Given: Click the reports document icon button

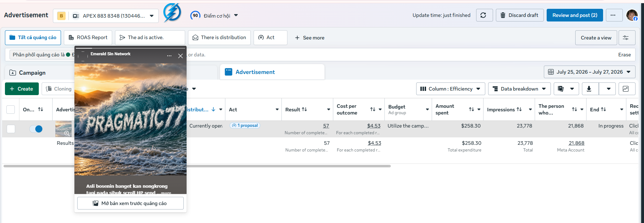Looking at the screenshot, I should pyautogui.click(x=561, y=89).
